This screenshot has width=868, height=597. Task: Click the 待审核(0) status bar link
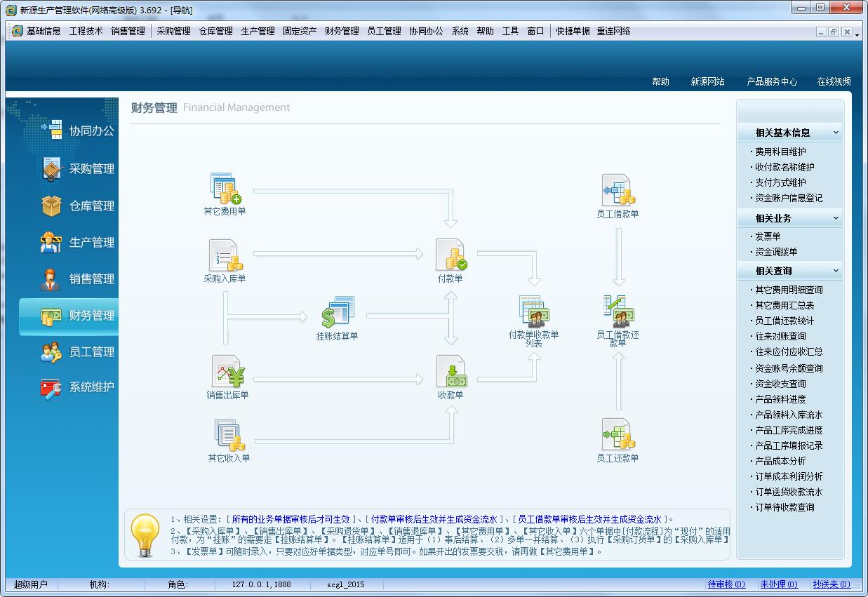[x=726, y=584]
